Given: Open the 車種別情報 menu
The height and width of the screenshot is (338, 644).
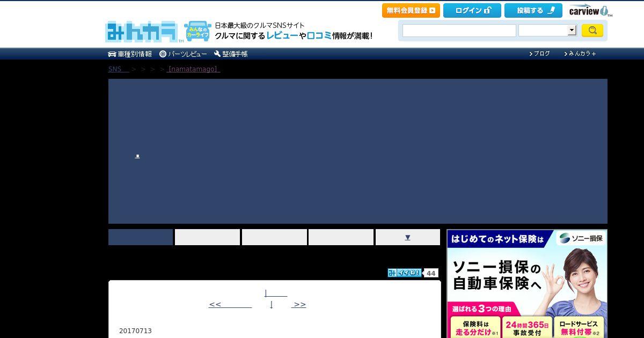Looking at the screenshot, I should click(x=130, y=54).
